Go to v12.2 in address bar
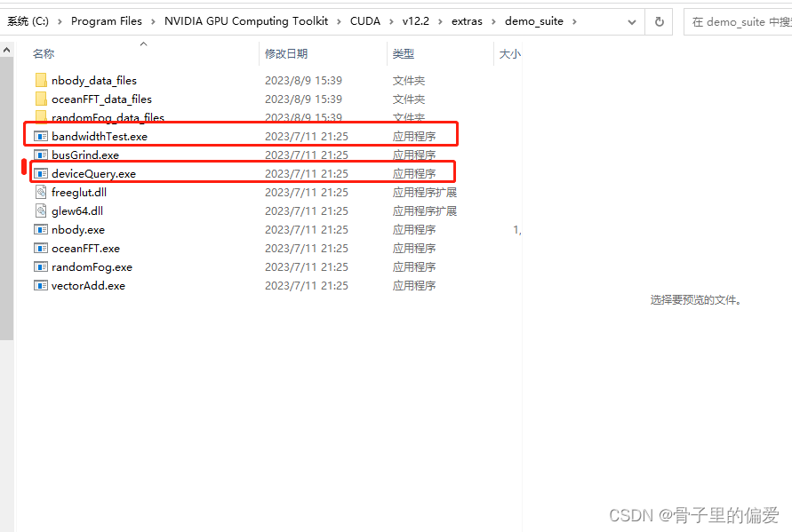 416,21
